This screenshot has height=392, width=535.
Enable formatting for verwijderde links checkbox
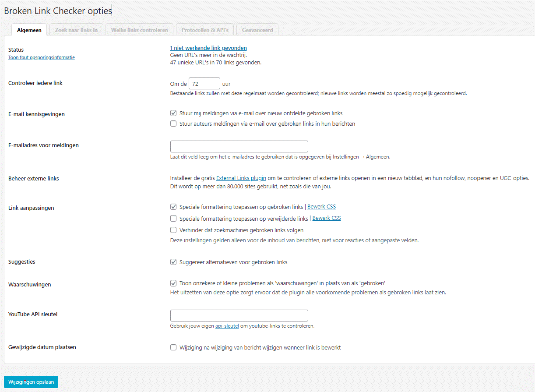pyautogui.click(x=173, y=218)
